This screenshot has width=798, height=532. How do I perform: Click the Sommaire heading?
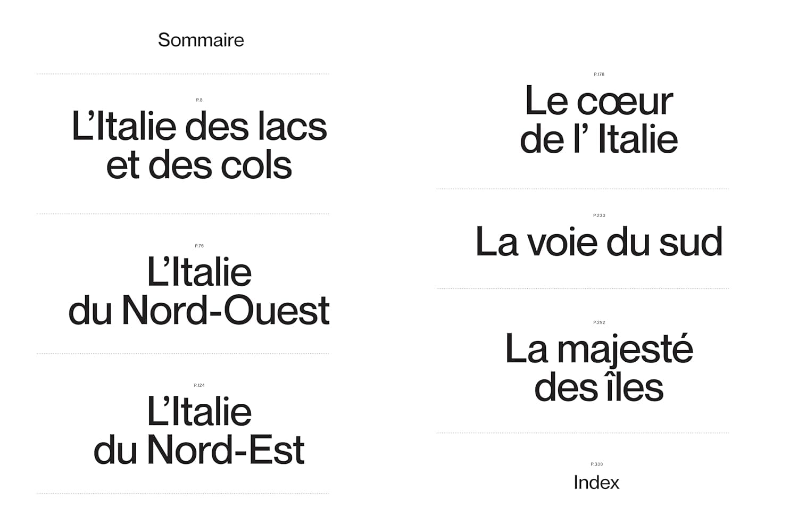tap(201, 40)
